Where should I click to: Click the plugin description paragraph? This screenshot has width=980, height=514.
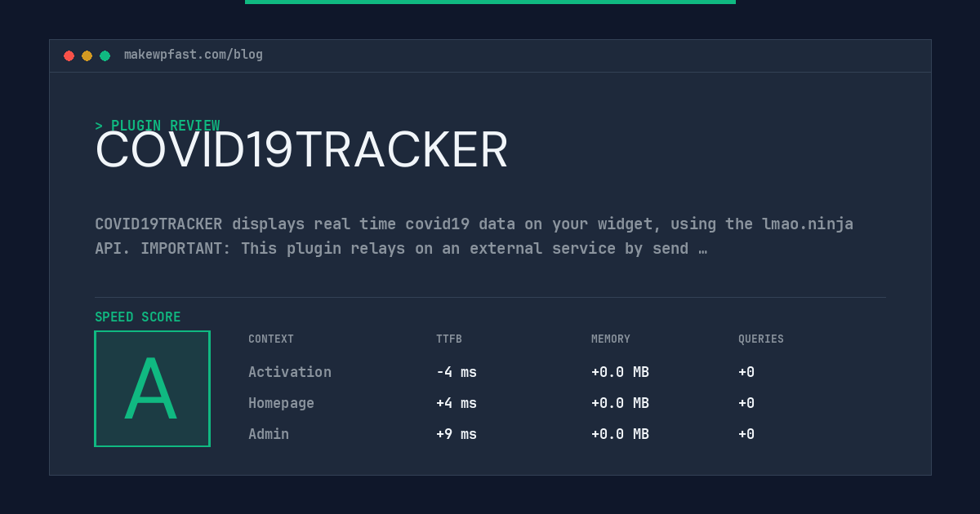[474, 236]
